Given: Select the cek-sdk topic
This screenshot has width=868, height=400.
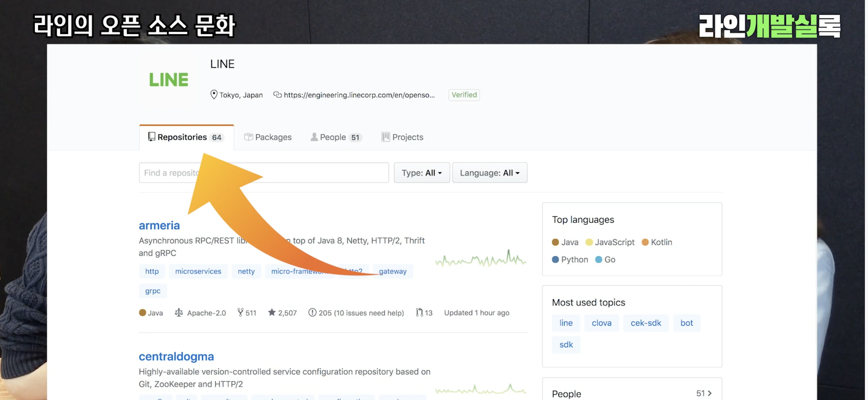Looking at the screenshot, I should [x=646, y=323].
